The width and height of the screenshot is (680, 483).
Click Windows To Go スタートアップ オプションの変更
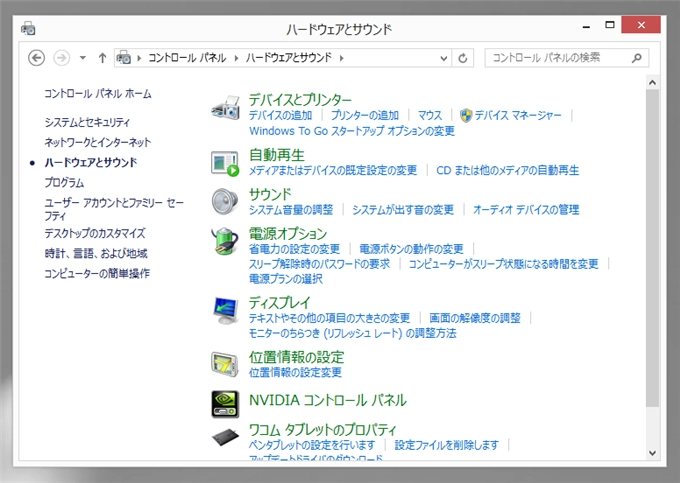[x=352, y=131]
